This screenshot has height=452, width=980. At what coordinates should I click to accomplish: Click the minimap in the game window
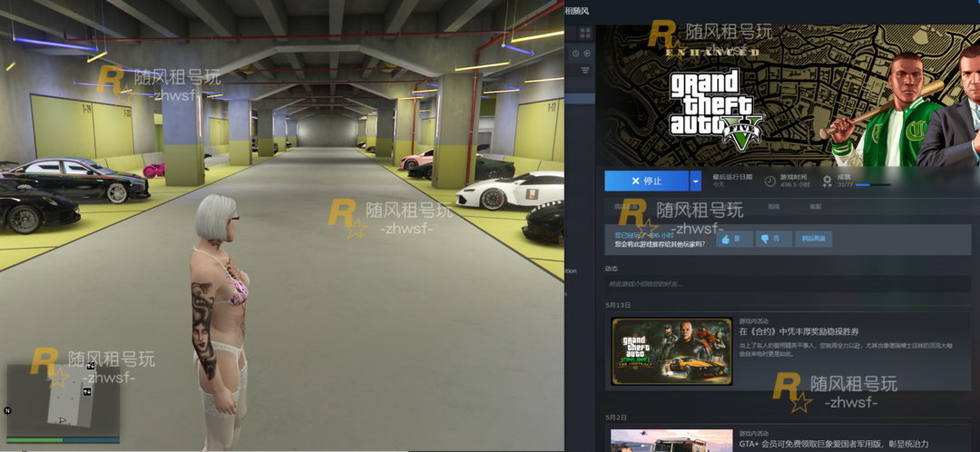coord(64,400)
